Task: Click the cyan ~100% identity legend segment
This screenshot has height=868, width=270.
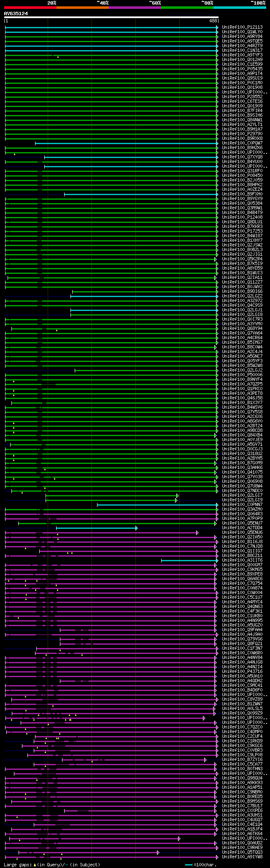Action: click(240, 8)
